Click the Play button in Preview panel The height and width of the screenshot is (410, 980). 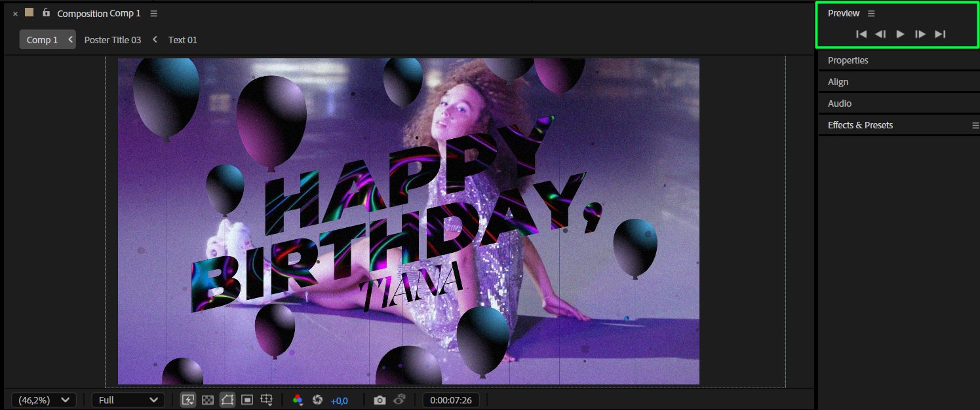[901, 34]
